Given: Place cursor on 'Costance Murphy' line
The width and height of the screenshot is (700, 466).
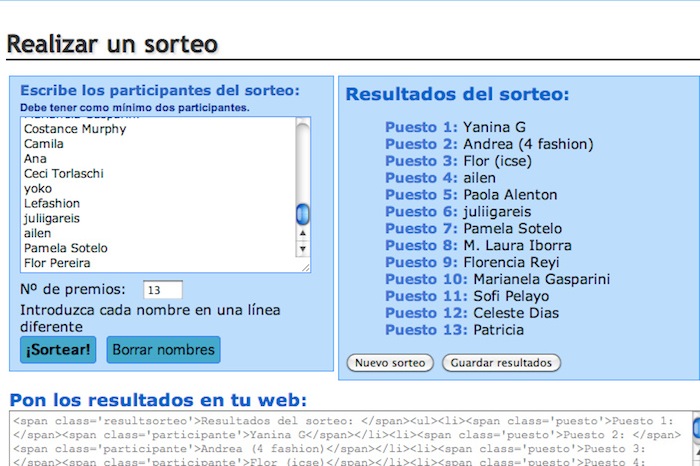Looking at the screenshot, I should tap(75, 129).
